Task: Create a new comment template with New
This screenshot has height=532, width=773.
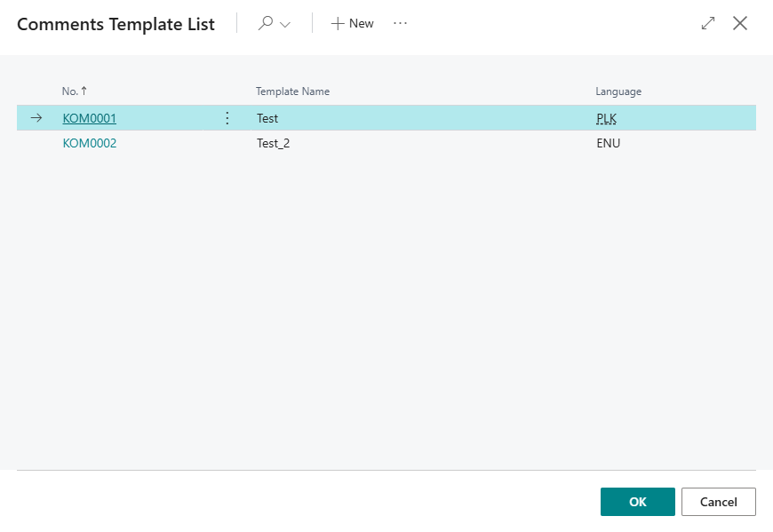Action: (x=353, y=24)
